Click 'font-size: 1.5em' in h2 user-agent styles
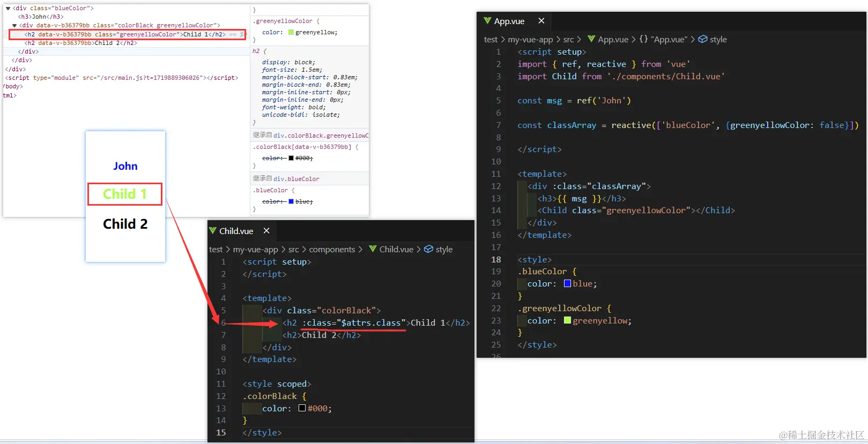868x444 pixels. click(x=292, y=70)
